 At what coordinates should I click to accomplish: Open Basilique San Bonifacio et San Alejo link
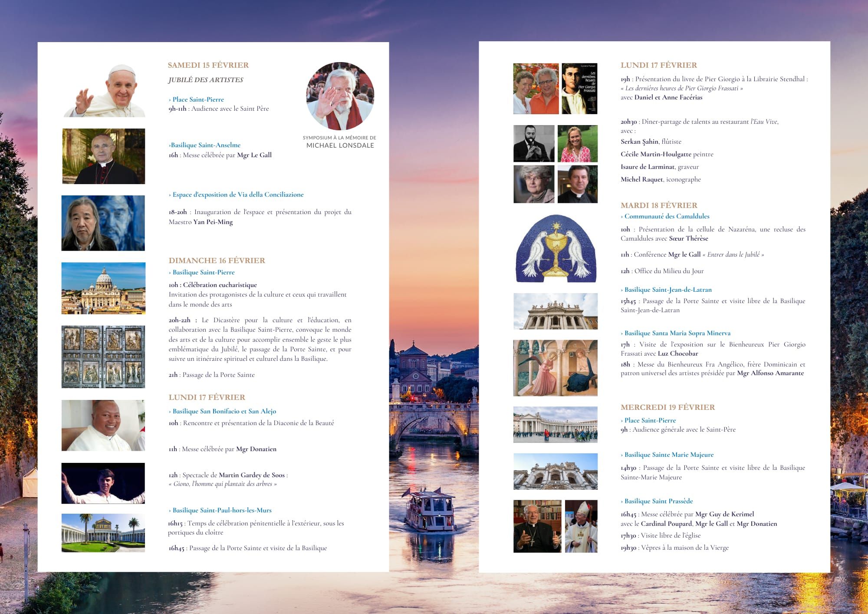pos(222,411)
